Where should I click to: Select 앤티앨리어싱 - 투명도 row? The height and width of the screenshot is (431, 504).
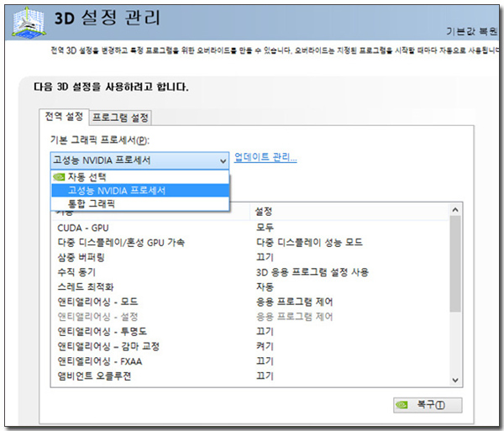(250, 331)
